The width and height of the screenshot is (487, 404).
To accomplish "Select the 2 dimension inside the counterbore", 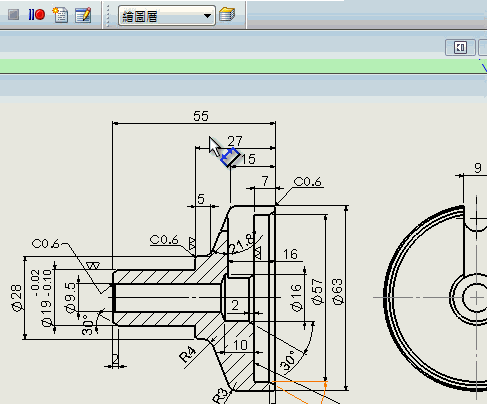I will click(x=235, y=305).
